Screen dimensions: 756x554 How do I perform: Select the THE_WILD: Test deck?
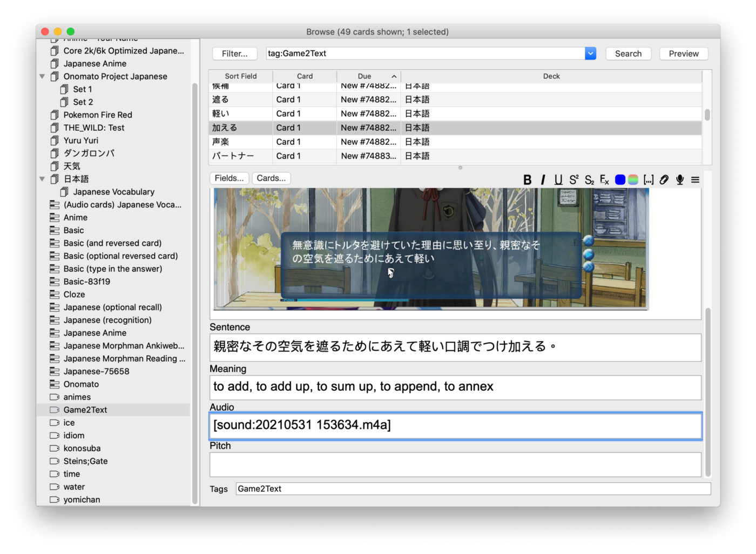94,128
